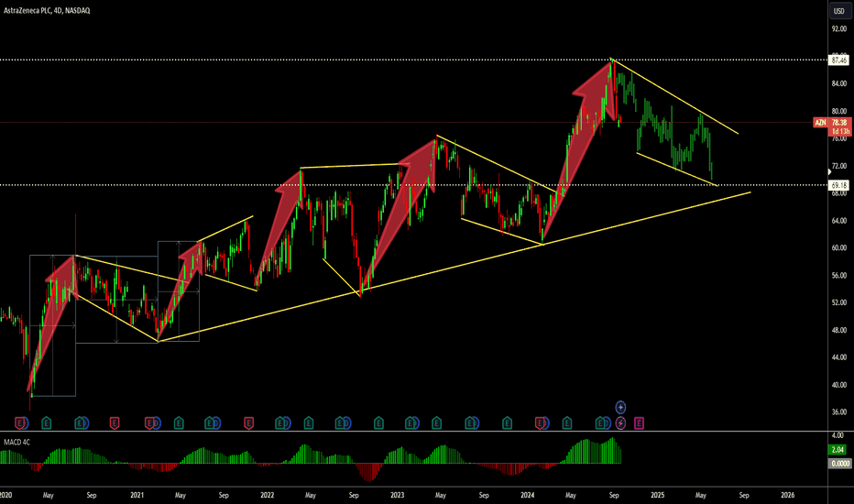Viewport: 854px width, 504px height.
Task: Click the green earnings marker above May 2021
Action: tap(179, 422)
